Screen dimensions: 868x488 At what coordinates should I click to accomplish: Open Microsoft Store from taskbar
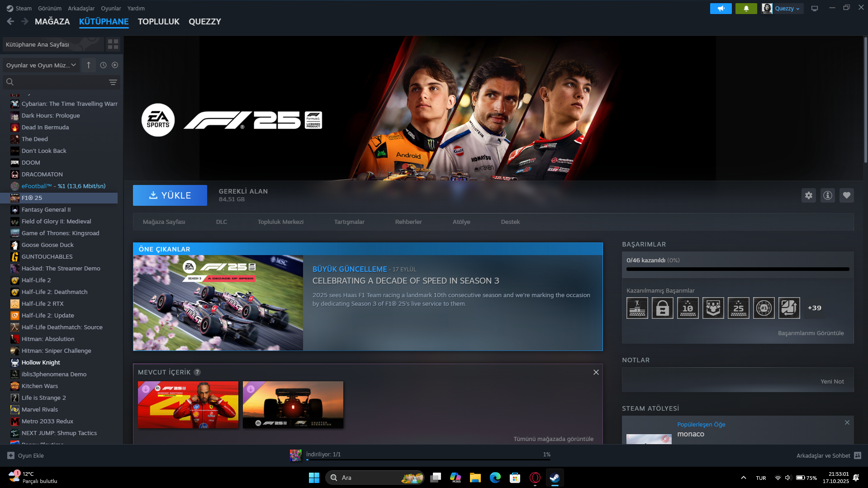515,478
